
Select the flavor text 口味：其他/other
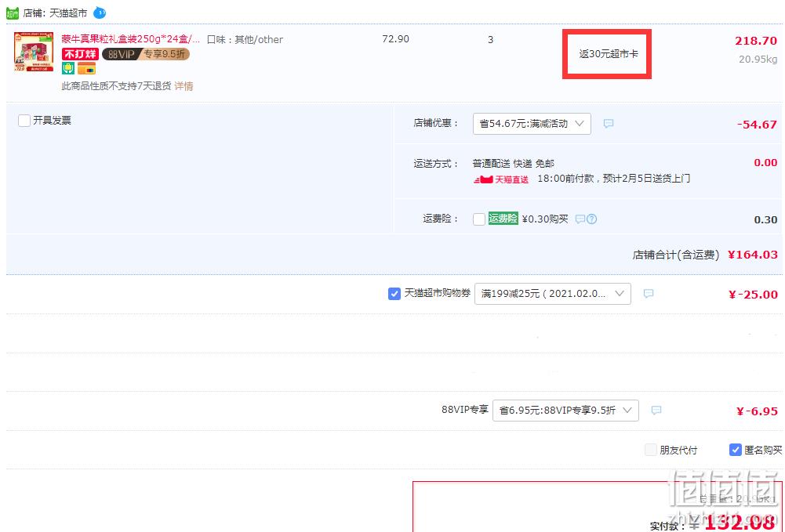pos(245,39)
